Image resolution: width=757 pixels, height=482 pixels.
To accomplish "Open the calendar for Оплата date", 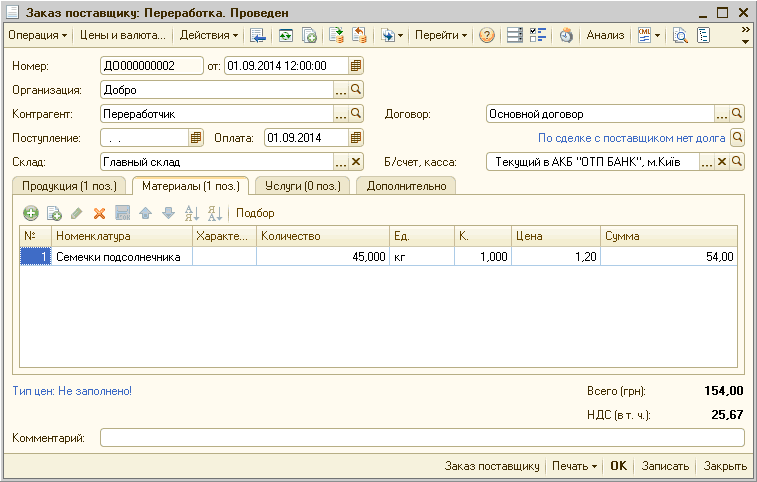I will click(356, 138).
